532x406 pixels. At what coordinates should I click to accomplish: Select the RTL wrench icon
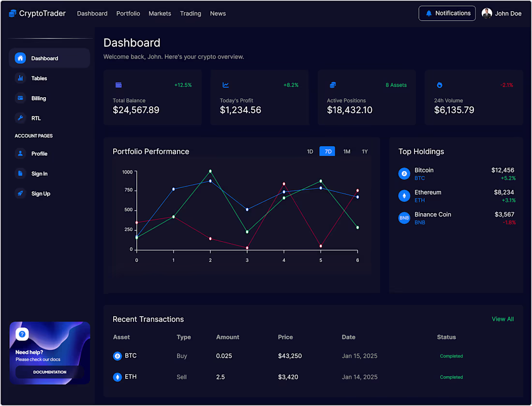coord(20,118)
